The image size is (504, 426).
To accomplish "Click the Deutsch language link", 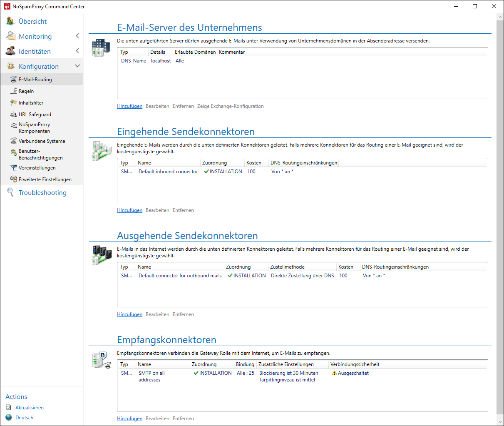I will tap(24, 418).
